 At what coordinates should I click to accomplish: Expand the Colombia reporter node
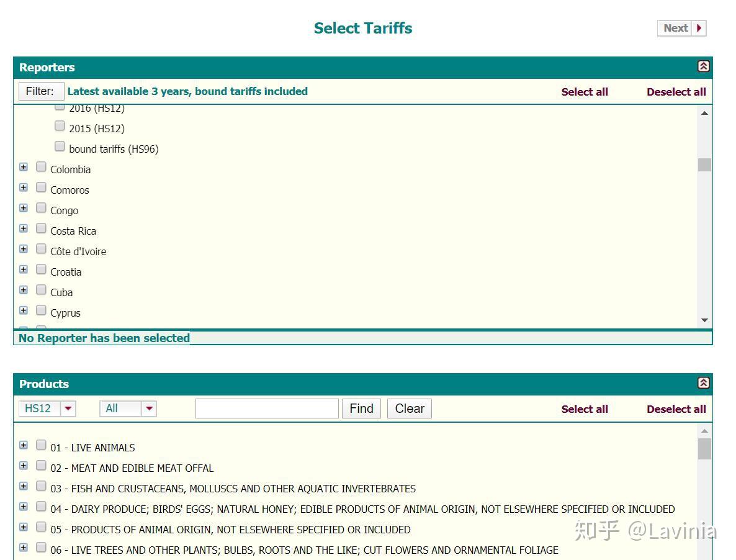pyautogui.click(x=24, y=167)
